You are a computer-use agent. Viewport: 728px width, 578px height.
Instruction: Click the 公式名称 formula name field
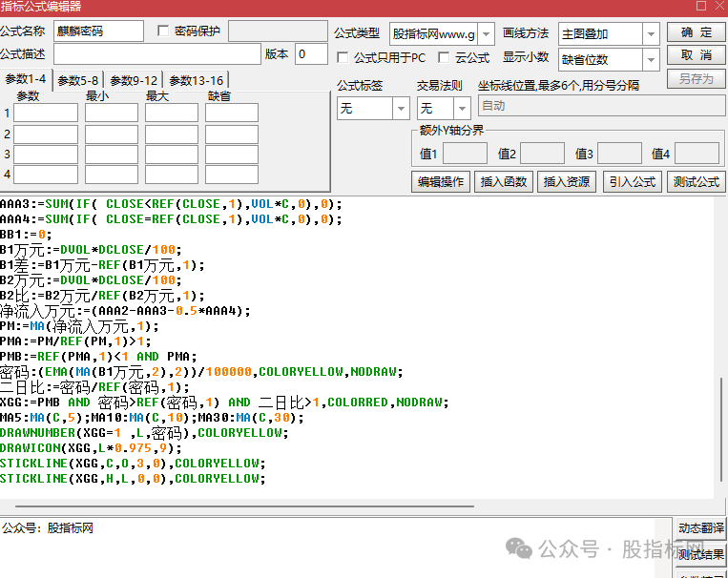[x=97, y=31]
